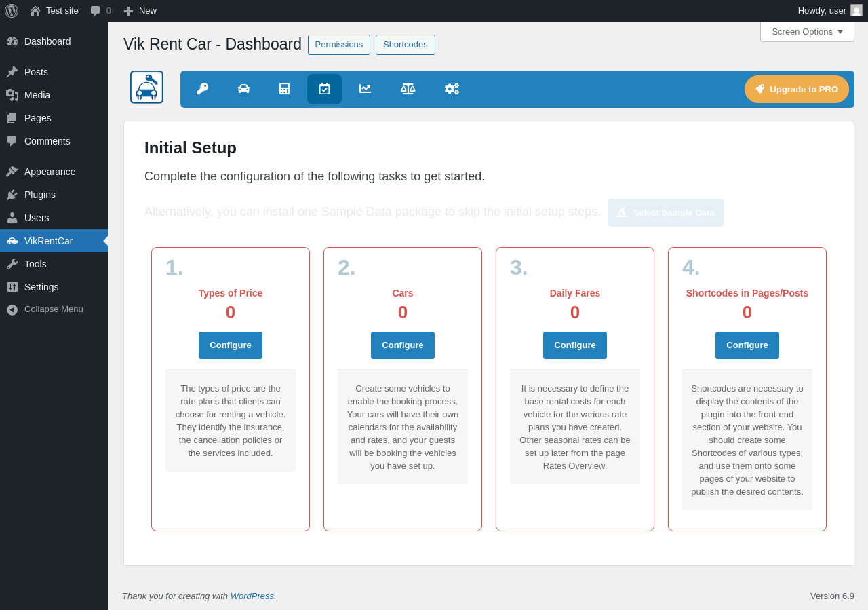
Task: Open Permissions settings
Action: pyautogui.click(x=339, y=45)
